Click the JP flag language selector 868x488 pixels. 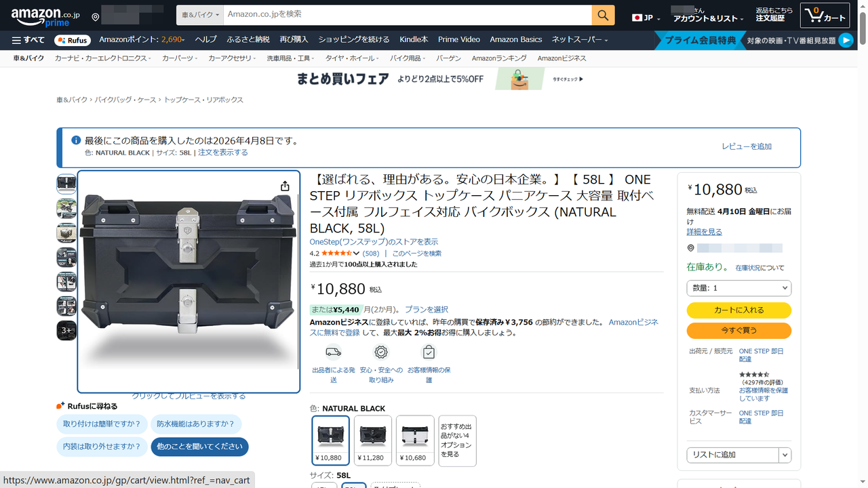pos(646,18)
